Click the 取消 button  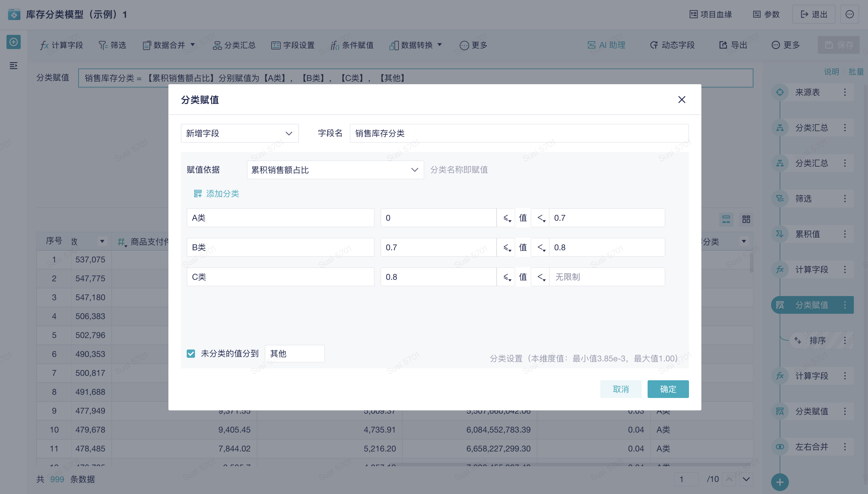point(620,389)
